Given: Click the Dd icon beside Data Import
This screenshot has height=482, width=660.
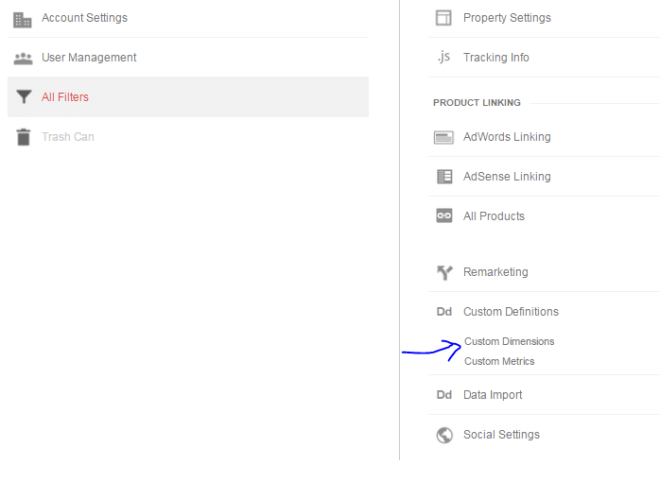Looking at the screenshot, I should click(x=444, y=395).
